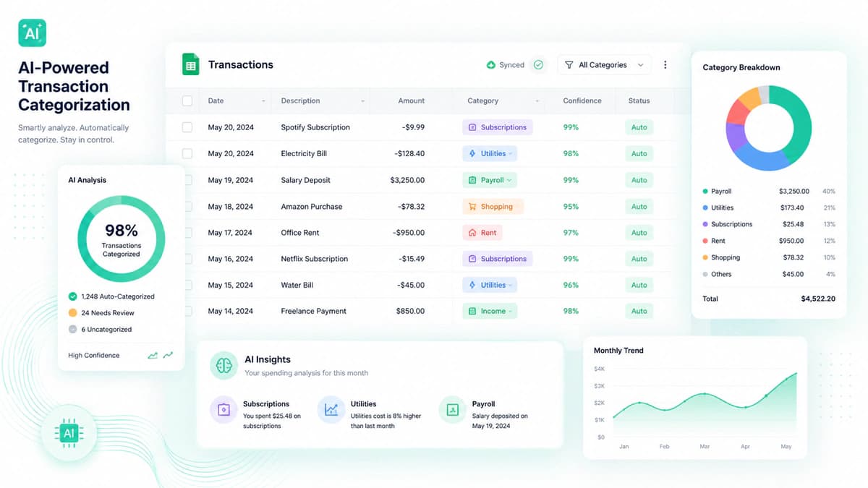Click the Subscriptions insight icon
This screenshot has height=488, width=868.
pos(224,410)
